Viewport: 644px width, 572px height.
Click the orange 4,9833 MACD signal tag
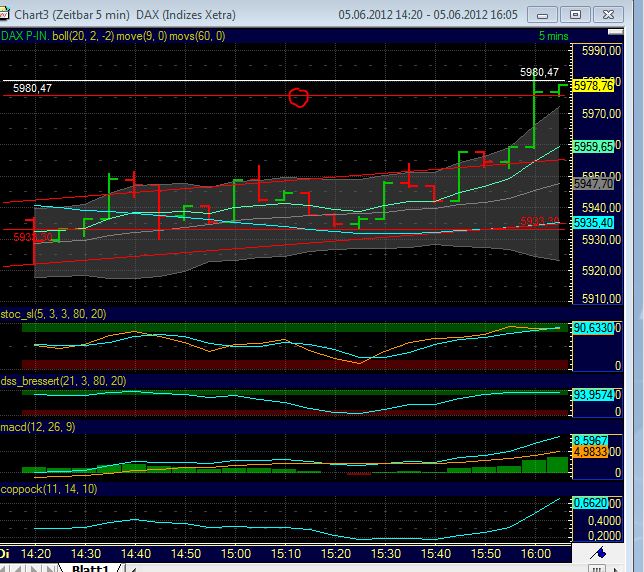point(590,452)
